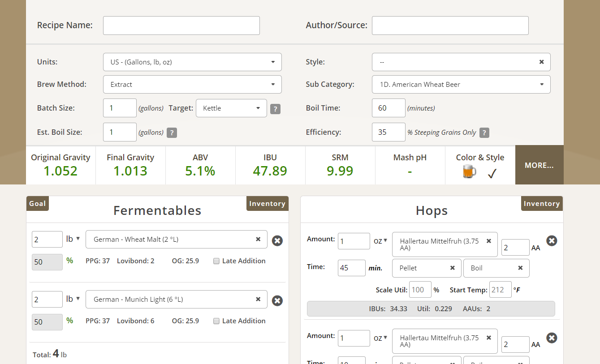Image resolution: width=600 pixels, height=364 pixels.
Task: Click the SRM value 9.99
Action: click(340, 171)
